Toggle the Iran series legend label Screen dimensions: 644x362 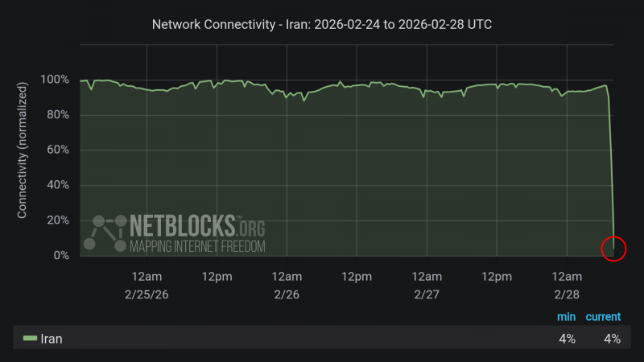point(52,339)
